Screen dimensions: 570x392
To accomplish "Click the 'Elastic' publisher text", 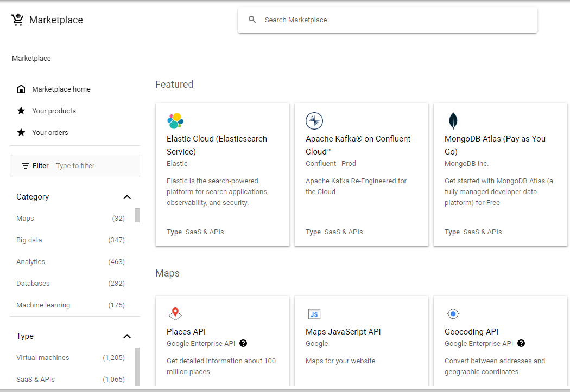I will [177, 164].
